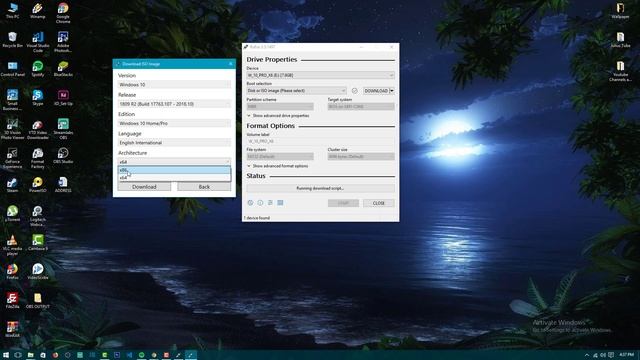This screenshot has width=640, height=360.
Task: Open OBS Studio desktop icon
Action: click(63, 156)
